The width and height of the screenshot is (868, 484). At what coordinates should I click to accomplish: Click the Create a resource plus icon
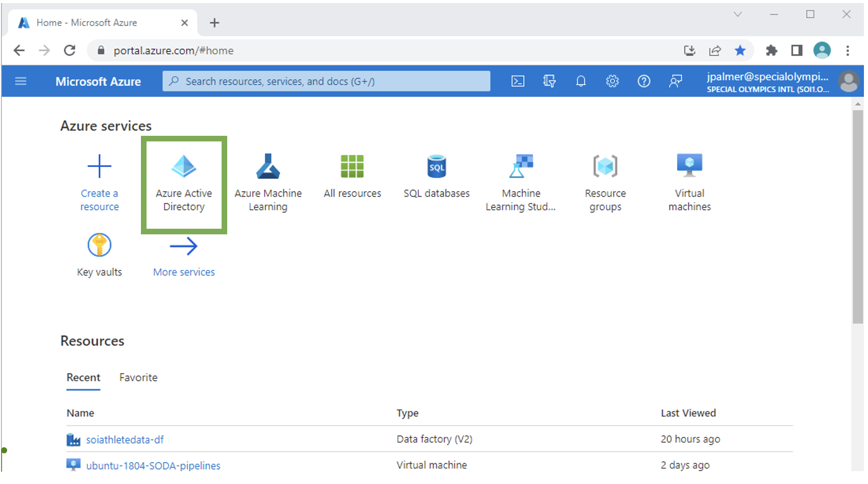pyautogui.click(x=100, y=166)
